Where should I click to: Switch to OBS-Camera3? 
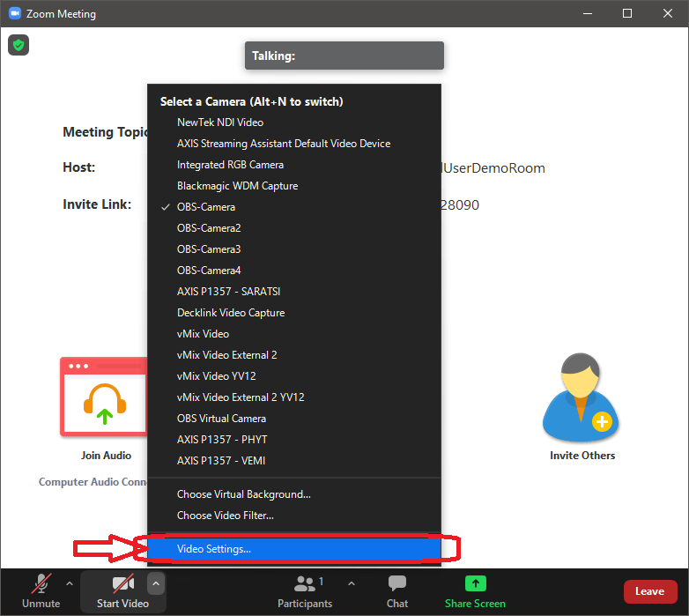(x=294, y=249)
